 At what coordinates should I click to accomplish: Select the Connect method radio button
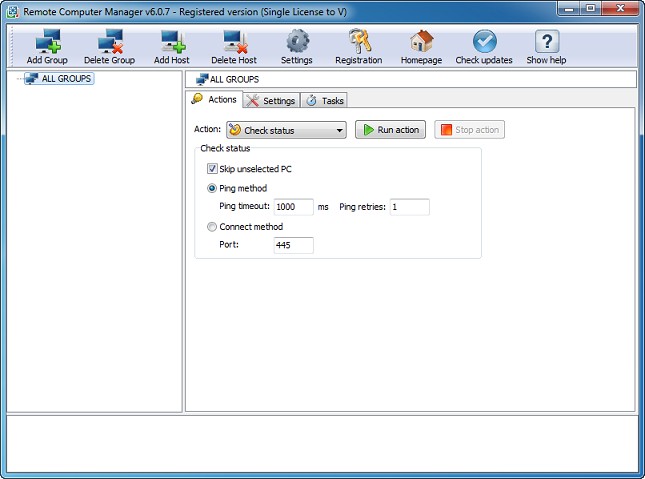212,227
